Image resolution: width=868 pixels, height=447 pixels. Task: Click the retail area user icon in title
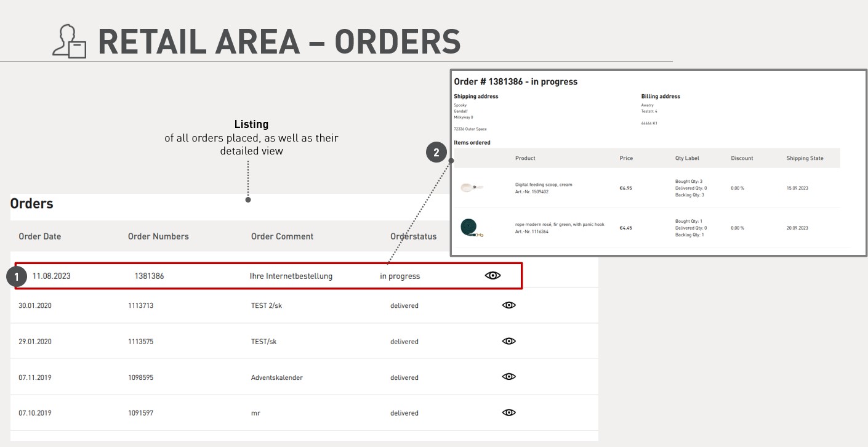pos(69,42)
